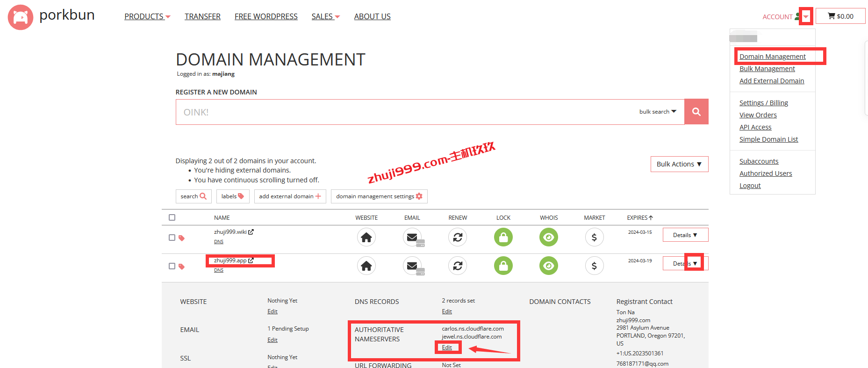The image size is (868, 368).
Task: Open ABOUT US page
Action: click(x=372, y=16)
